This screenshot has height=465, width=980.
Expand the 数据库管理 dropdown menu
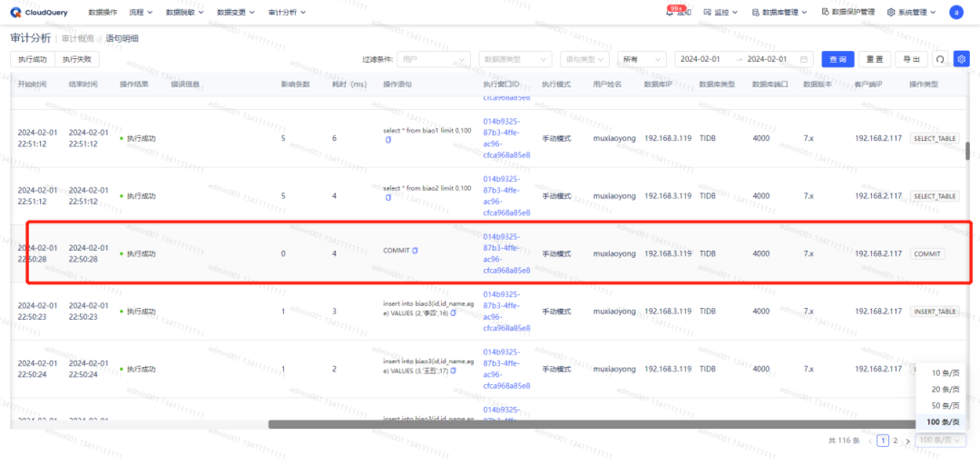[x=779, y=12]
